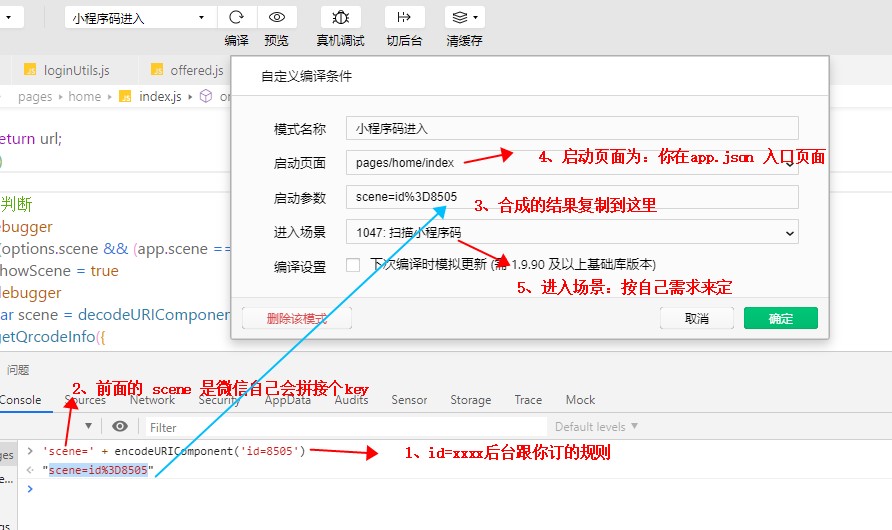The height and width of the screenshot is (530, 892).
Task: Click the green 确定 button
Action: coord(780,318)
